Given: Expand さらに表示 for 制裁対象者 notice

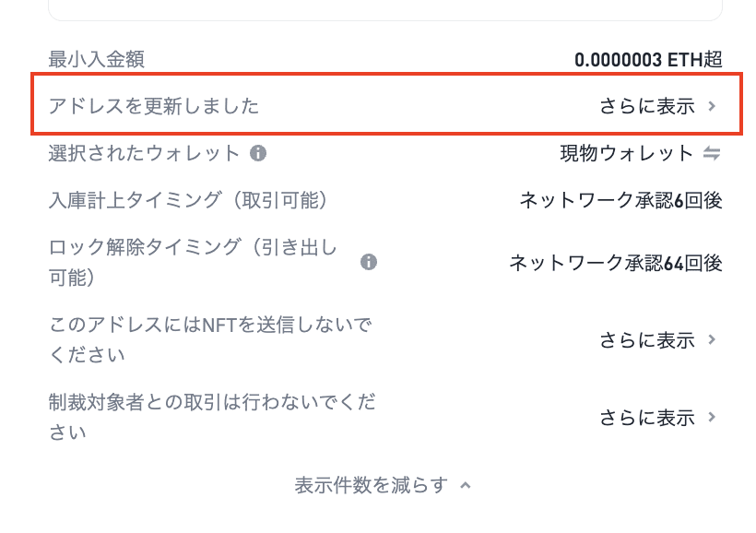Looking at the screenshot, I should 647,417.
